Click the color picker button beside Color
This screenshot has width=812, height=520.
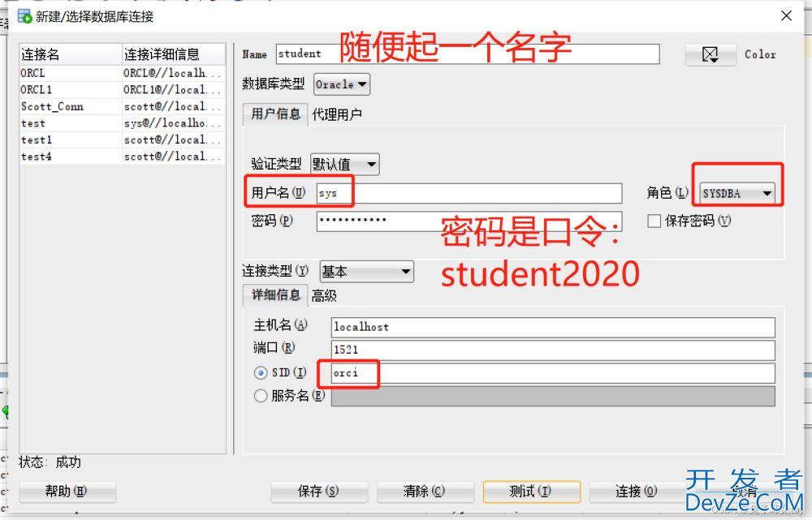coord(710,54)
